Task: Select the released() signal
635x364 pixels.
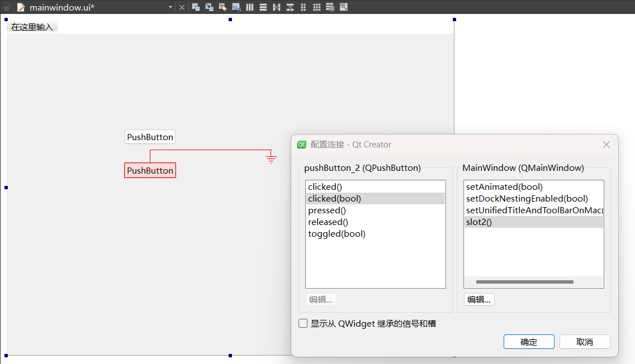Action: tap(375, 222)
